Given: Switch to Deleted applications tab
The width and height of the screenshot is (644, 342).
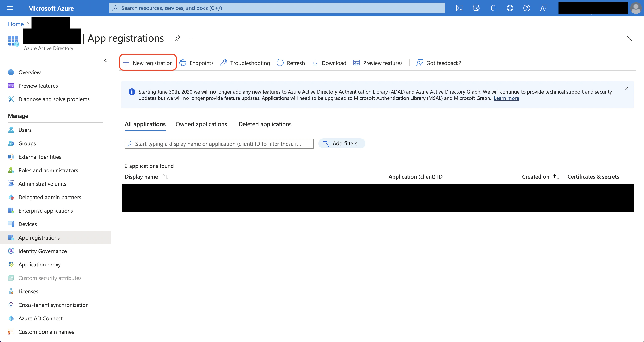Looking at the screenshot, I should click(x=265, y=124).
